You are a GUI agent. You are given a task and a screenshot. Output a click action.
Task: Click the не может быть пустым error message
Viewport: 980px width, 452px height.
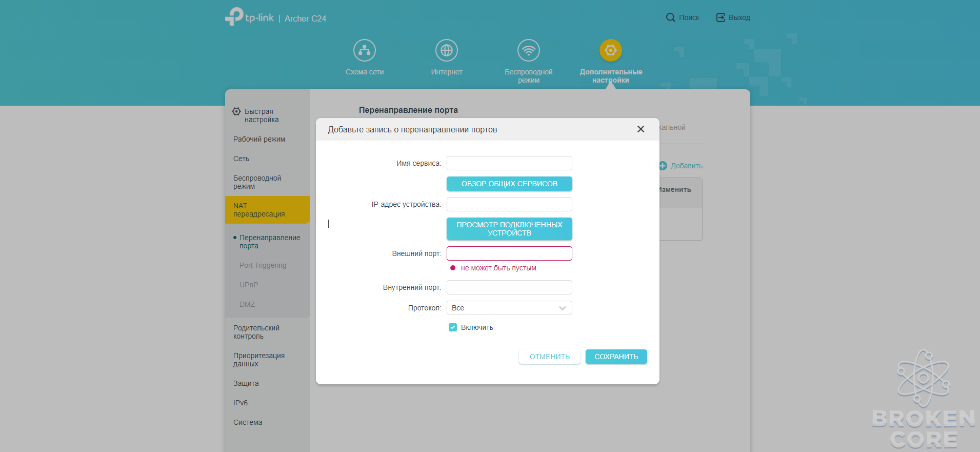pos(498,268)
